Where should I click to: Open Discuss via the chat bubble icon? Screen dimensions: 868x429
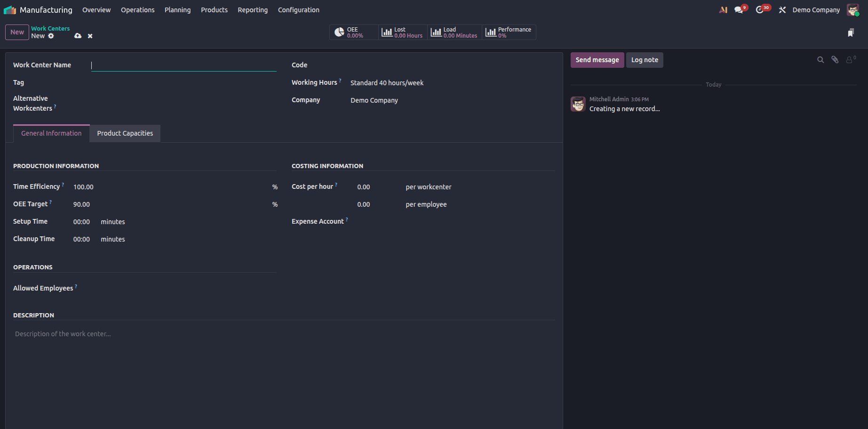[738, 9]
